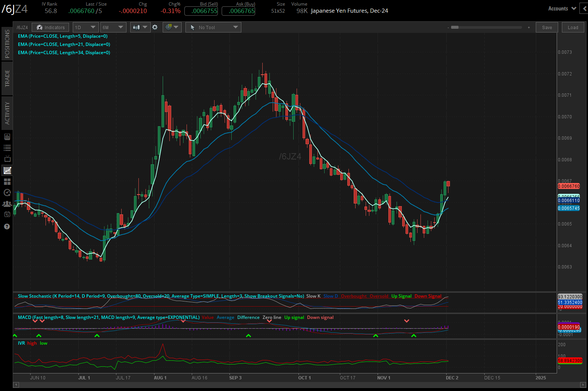Collapse the side panel with left chevron

point(584,9)
